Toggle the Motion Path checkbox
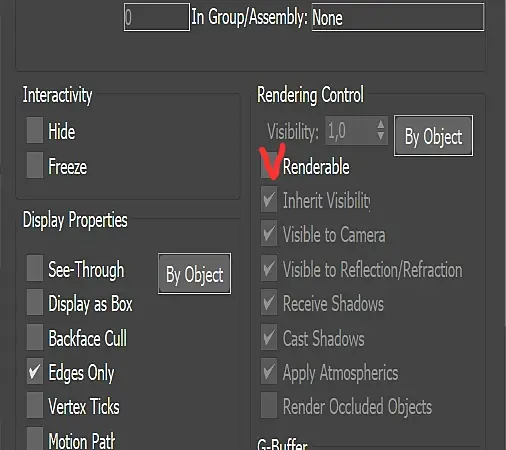Image resolution: width=506 pixels, height=450 pixels. coord(35,439)
